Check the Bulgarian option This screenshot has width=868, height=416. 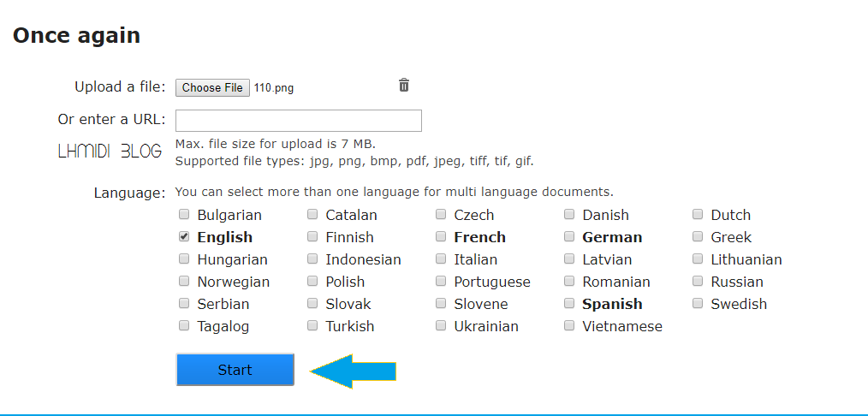pyautogui.click(x=184, y=214)
